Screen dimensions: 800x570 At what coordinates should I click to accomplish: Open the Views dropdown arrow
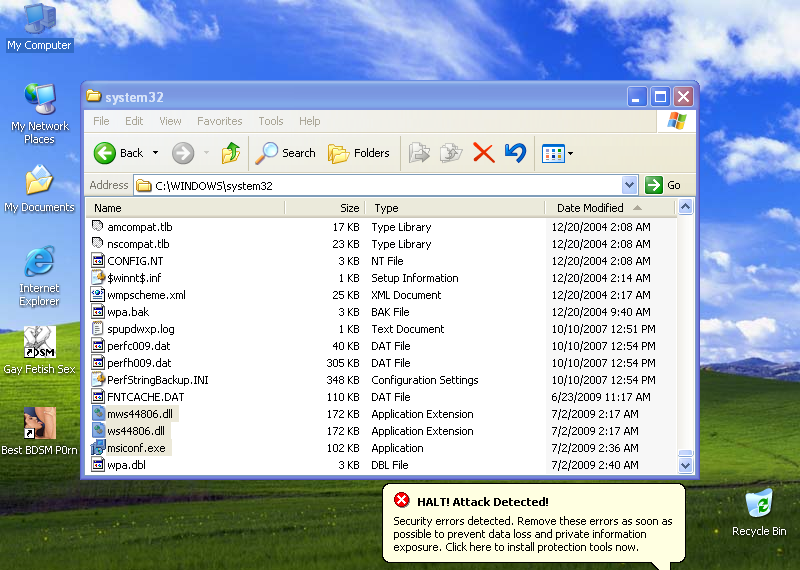point(570,153)
